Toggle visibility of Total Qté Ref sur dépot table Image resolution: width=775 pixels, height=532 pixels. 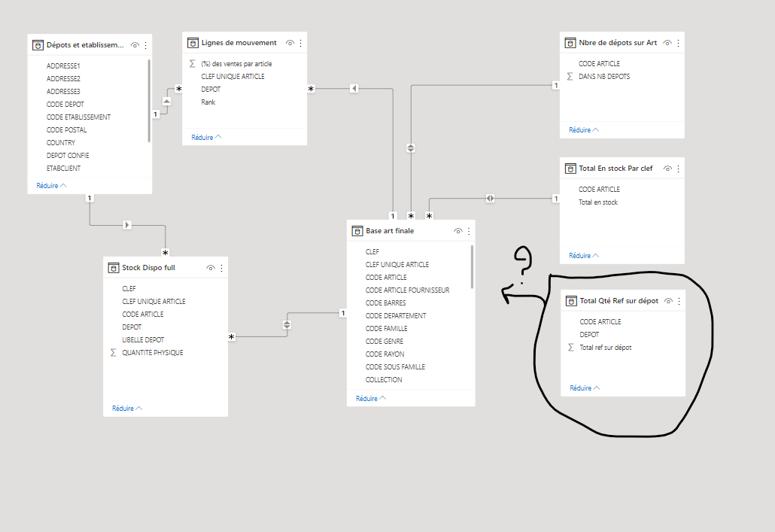pyautogui.click(x=668, y=301)
